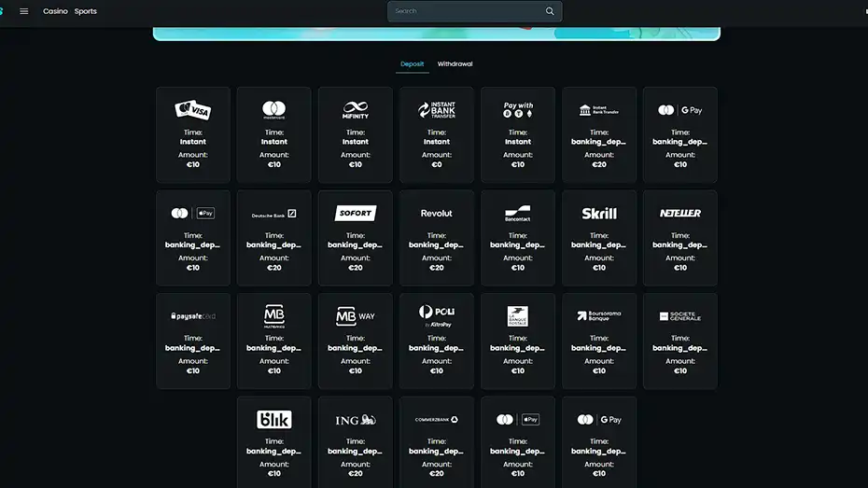
Task: Click the €20 amount under SOFORT
Action: coord(356,268)
